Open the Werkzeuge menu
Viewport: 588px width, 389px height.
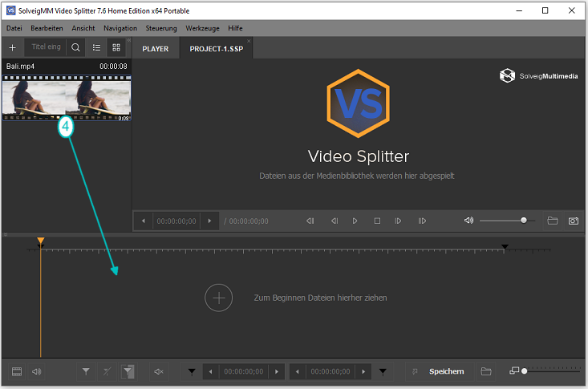pos(202,28)
